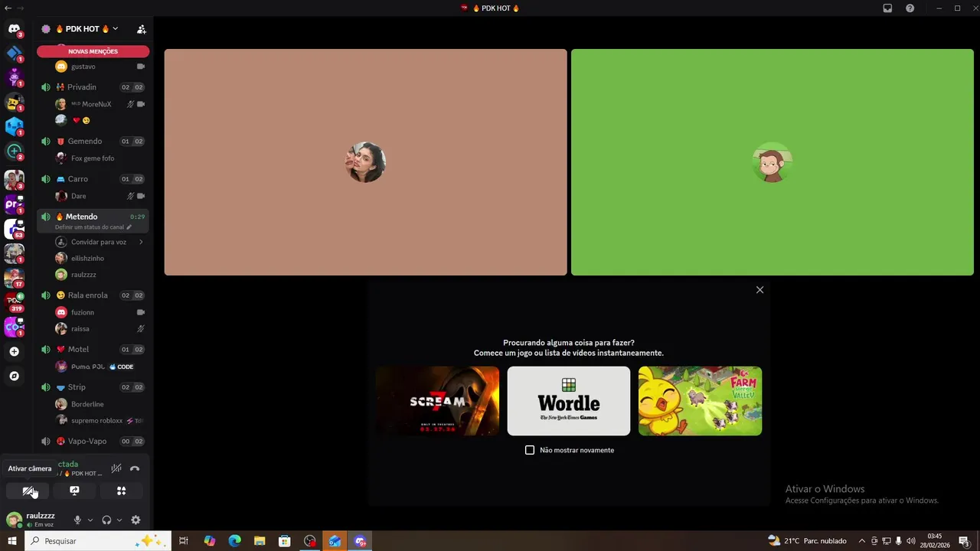Image resolution: width=980 pixels, height=551 pixels.
Task: Open Task View on taskbar
Action: coord(184,541)
